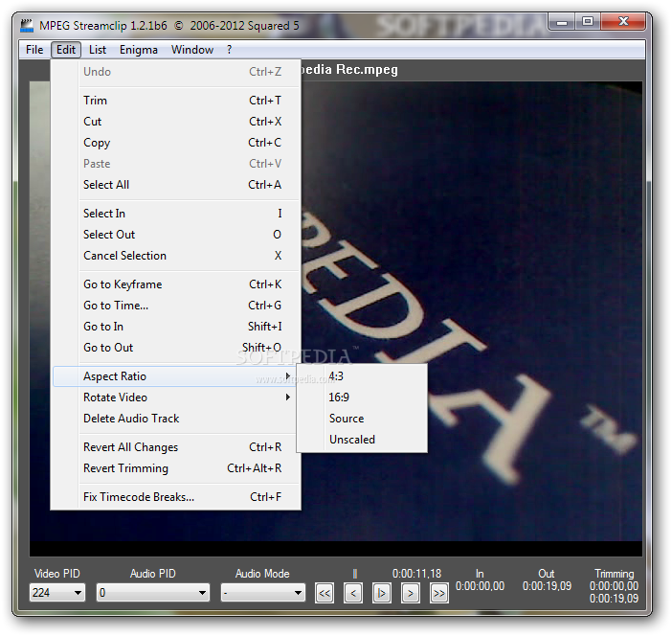Choose Revert Trimming entry
Image resolution: width=672 pixels, height=636 pixels.
point(175,468)
